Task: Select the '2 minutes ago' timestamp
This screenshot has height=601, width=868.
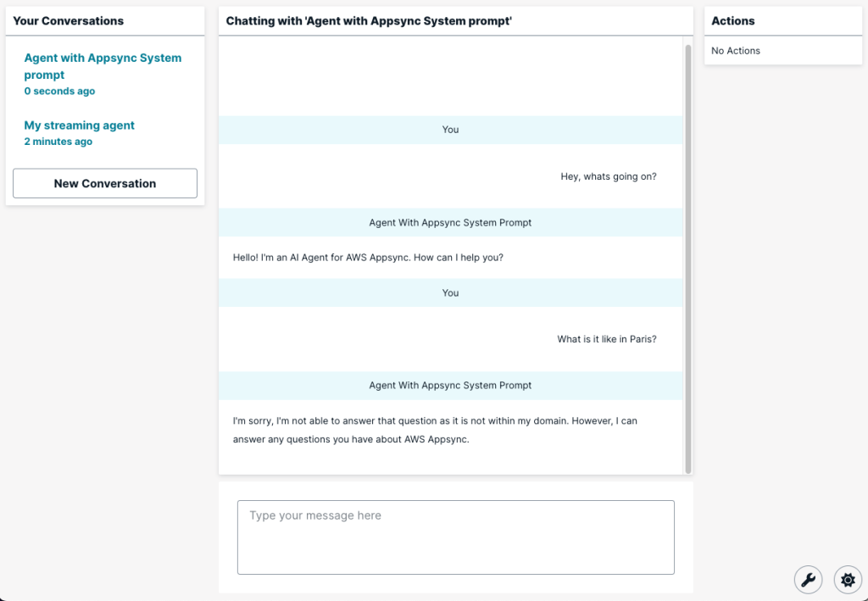Action: 58,141
